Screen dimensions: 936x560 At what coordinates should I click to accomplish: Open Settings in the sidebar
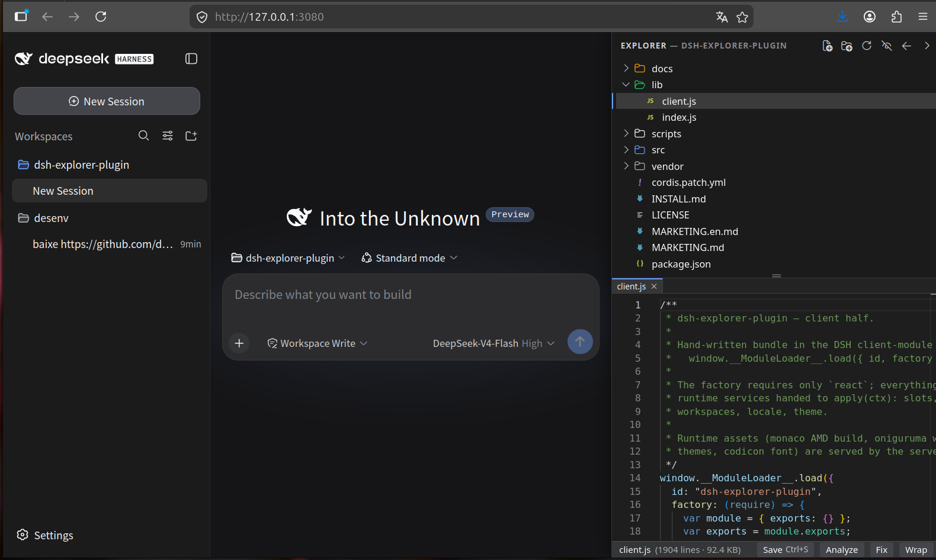tap(46, 535)
